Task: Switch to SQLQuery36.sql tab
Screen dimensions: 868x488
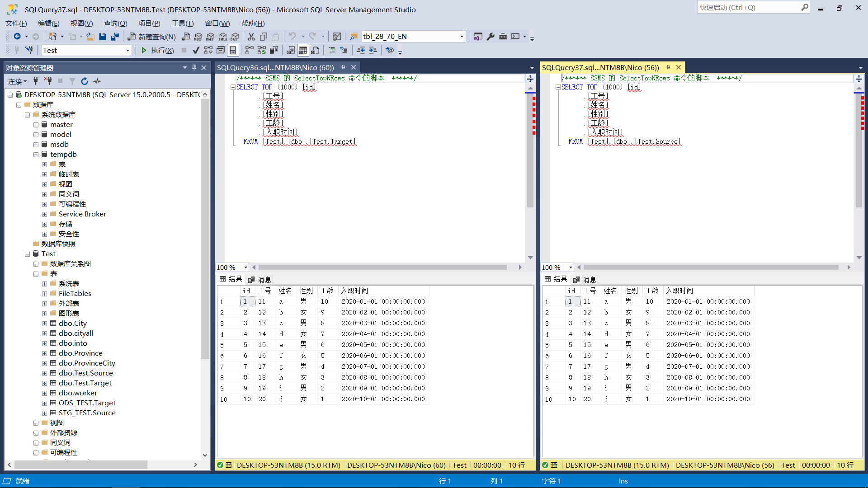Action: tap(275, 68)
